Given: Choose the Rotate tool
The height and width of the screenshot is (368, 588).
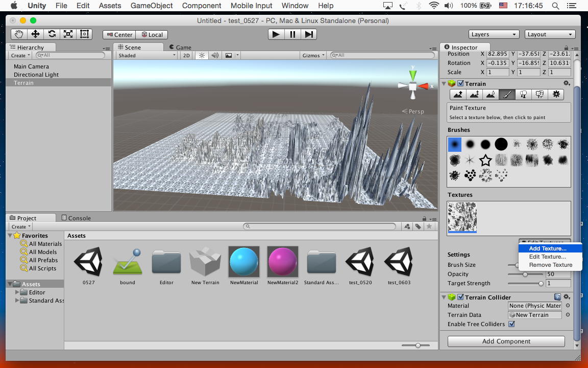Looking at the screenshot, I should 52,34.
